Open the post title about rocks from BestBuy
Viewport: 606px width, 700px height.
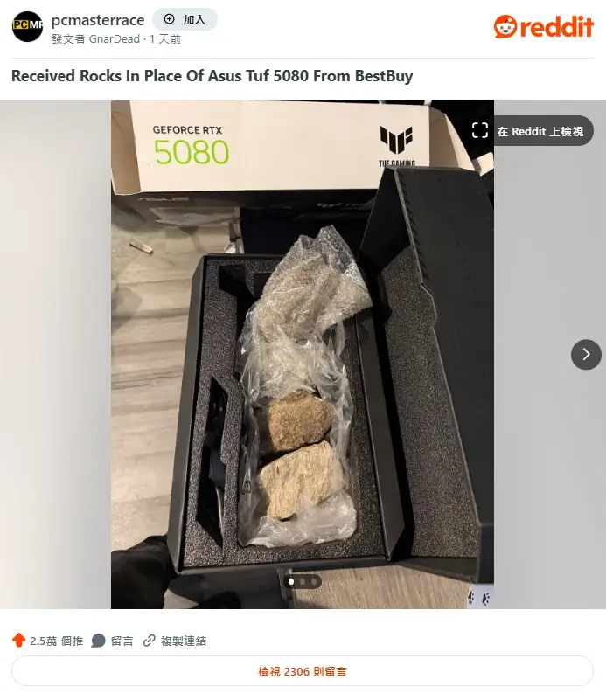pos(212,76)
